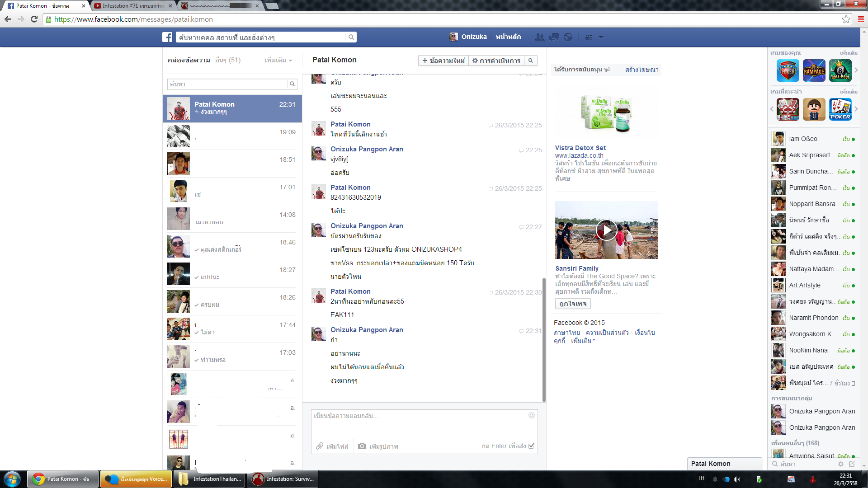Viewport: 868px width, 488px height.
Task: Click the new message button
Action: [x=443, y=61]
